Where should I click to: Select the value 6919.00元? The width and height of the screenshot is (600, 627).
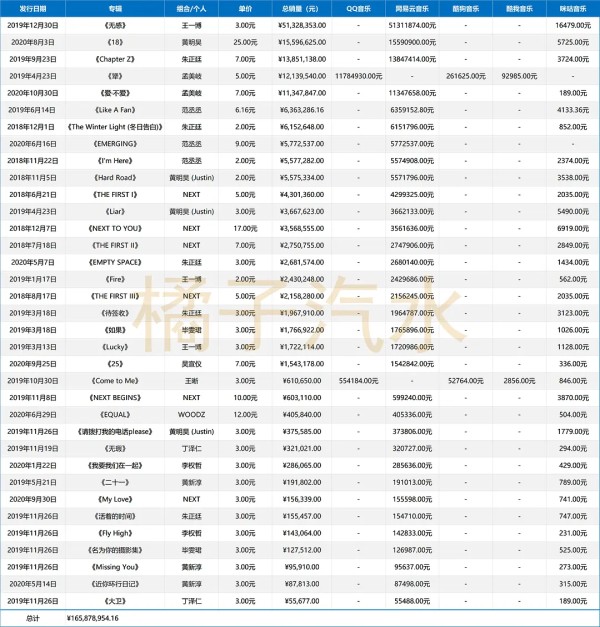tap(573, 228)
